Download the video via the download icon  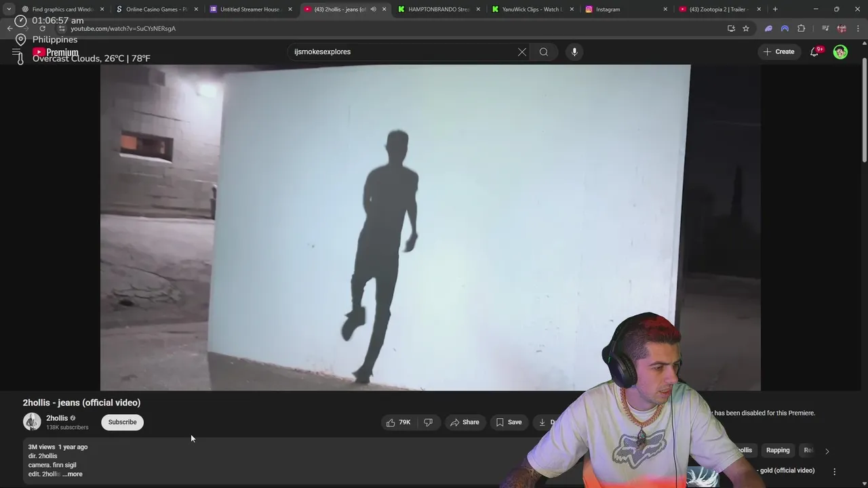click(542, 422)
